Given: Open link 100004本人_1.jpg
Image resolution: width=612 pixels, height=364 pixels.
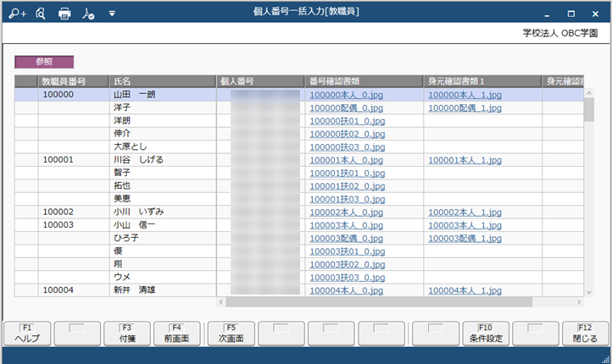Looking at the screenshot, I should pyautogui.click(x=465, y=290).
